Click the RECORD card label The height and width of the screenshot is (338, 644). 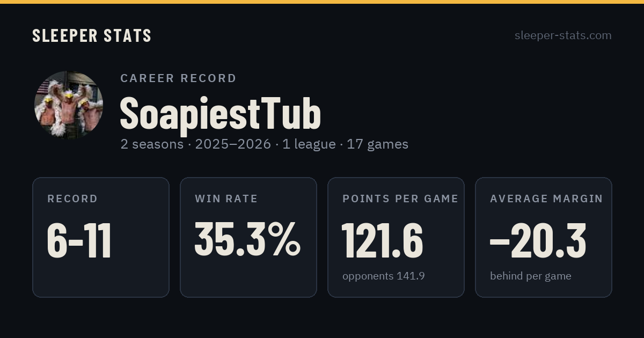[72, 199]
